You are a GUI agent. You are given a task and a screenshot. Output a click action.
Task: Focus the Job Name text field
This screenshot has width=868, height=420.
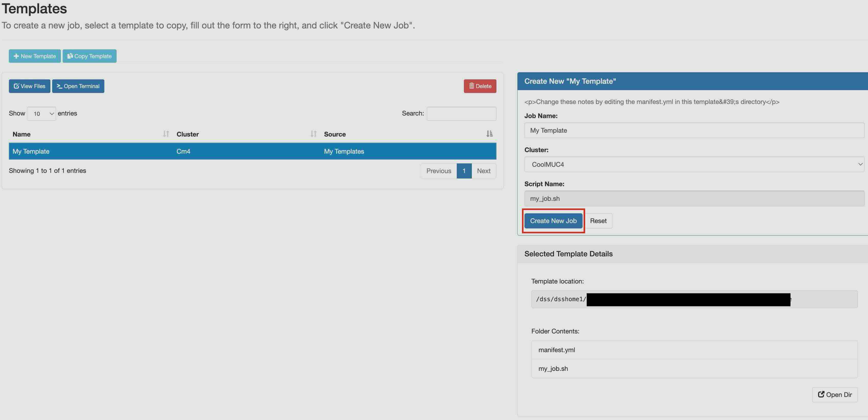tap(694, 130)
